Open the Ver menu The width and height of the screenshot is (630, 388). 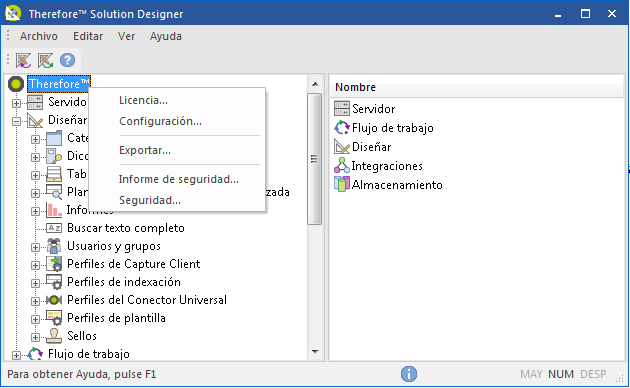coord(126,36)
